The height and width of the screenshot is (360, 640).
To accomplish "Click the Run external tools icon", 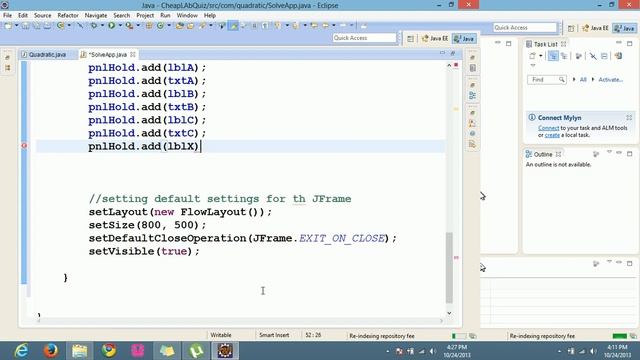I will click(129, 26).
